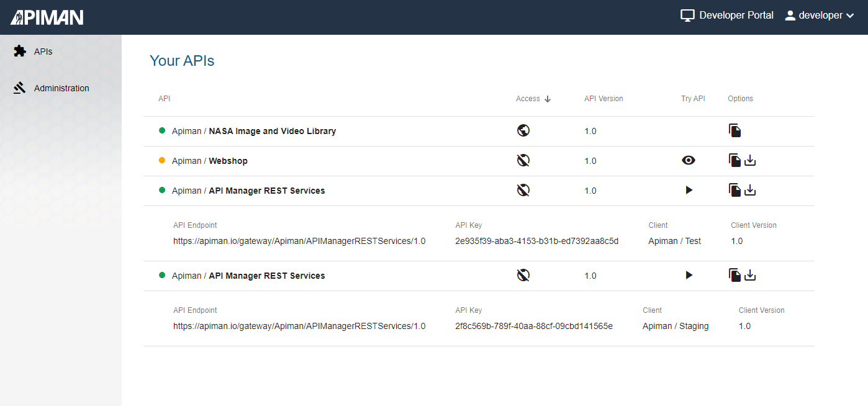
Task: Expand the Apiman / Webshop row
Action: click(x=479, y=161)
